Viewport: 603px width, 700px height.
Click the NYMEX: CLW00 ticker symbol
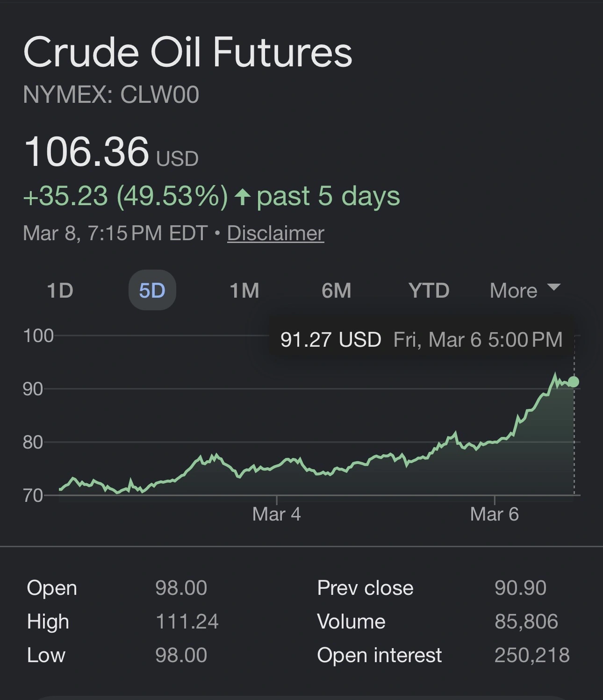pos(111,94)
